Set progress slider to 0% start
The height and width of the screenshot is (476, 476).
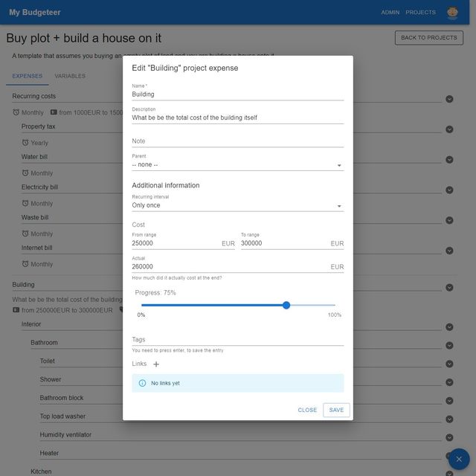coord(142,305)
